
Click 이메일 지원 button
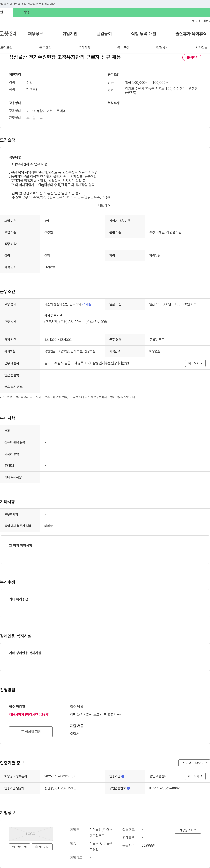coord(31,732)
